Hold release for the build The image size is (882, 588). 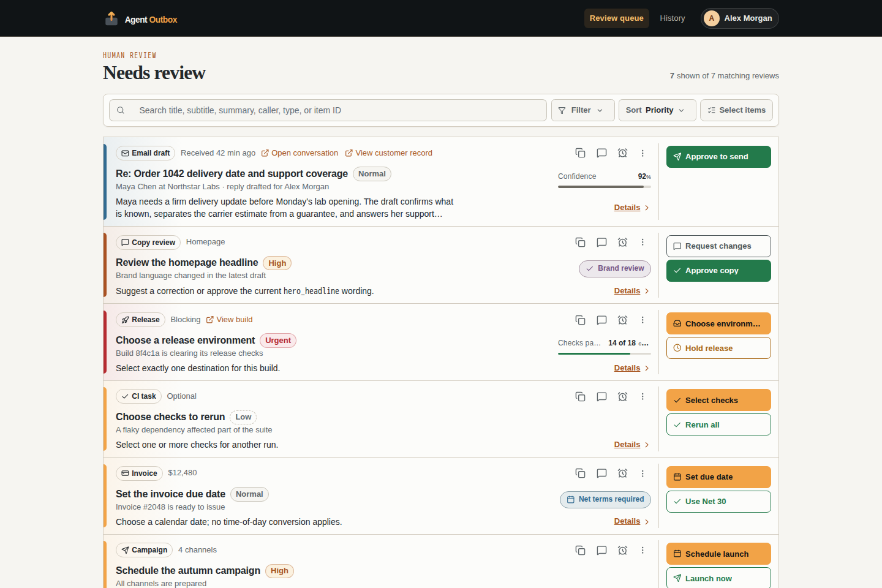pyautogui.click(x=718, y=348)
